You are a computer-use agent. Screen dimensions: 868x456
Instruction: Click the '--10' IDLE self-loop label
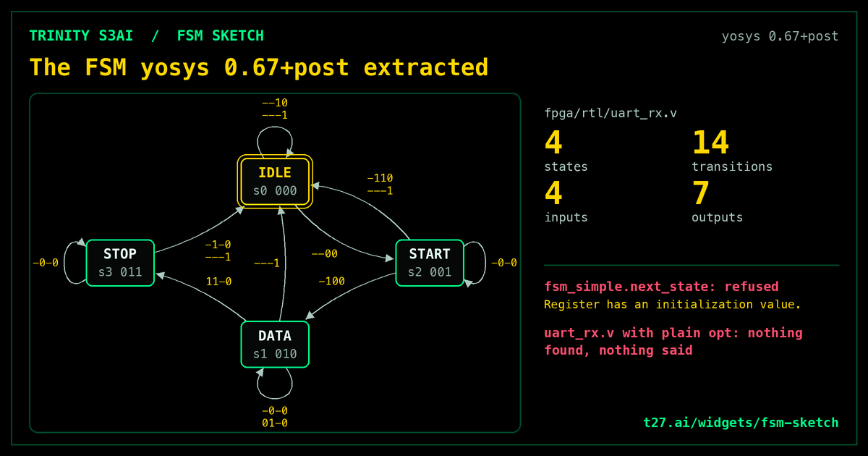click(275, 103)
